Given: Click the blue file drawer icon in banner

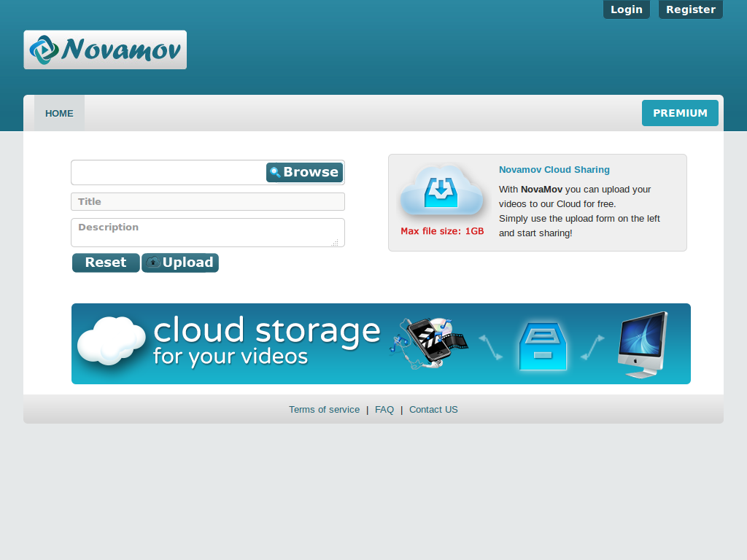Looking at the screenshot, I should (543, 346).
